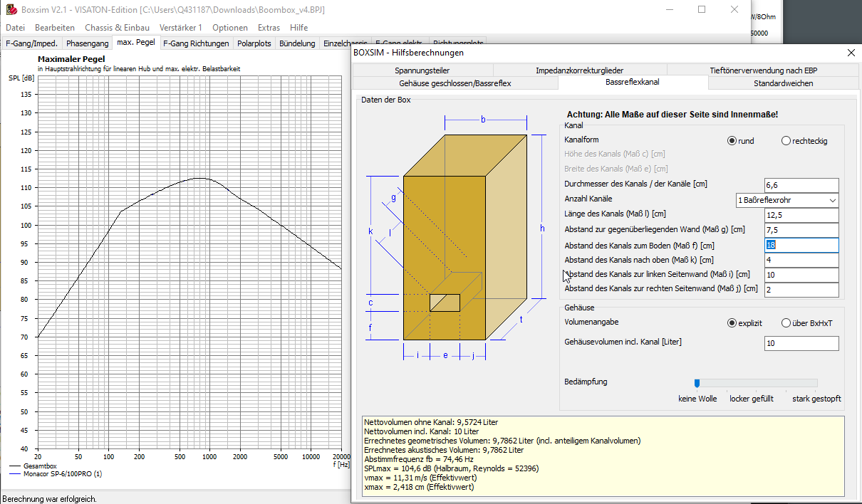This screenshot has height=504, width=862.
Task: Open the Optionen menu
Action: point(230,28)
